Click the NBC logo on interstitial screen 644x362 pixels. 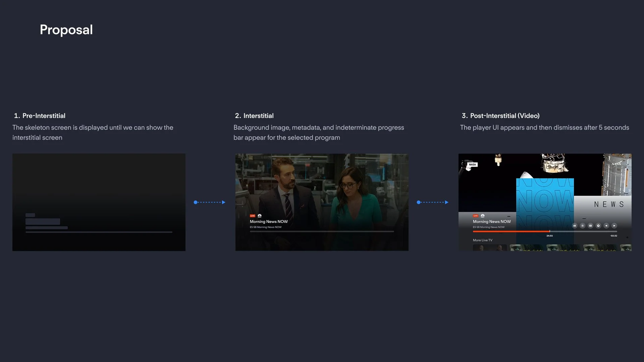coord(259,216)
